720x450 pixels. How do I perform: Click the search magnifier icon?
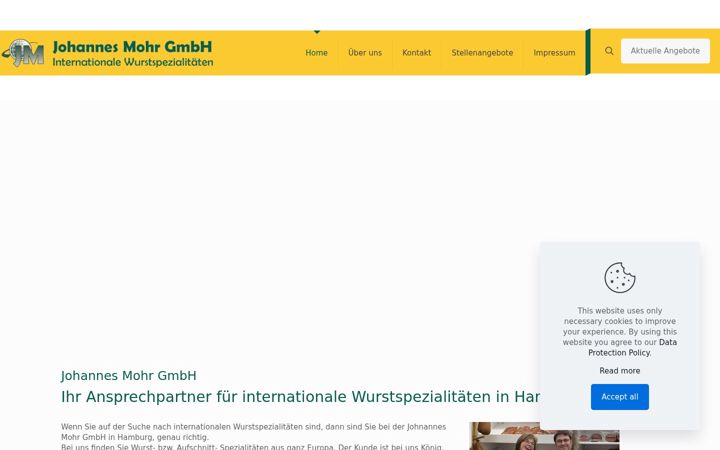click(609, 51)
